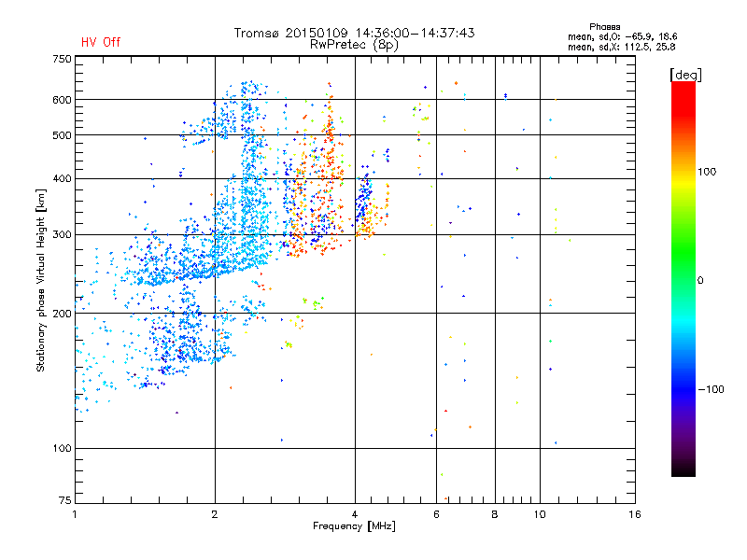This screenshot has width=747, height=560.
Task: Click the y-axis tick label '400'
Action: [x=63, y=178]
